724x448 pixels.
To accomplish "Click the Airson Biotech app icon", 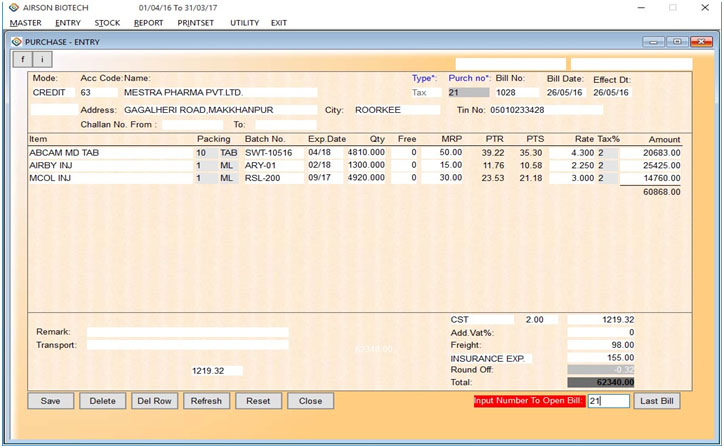I will pos(12,7).
